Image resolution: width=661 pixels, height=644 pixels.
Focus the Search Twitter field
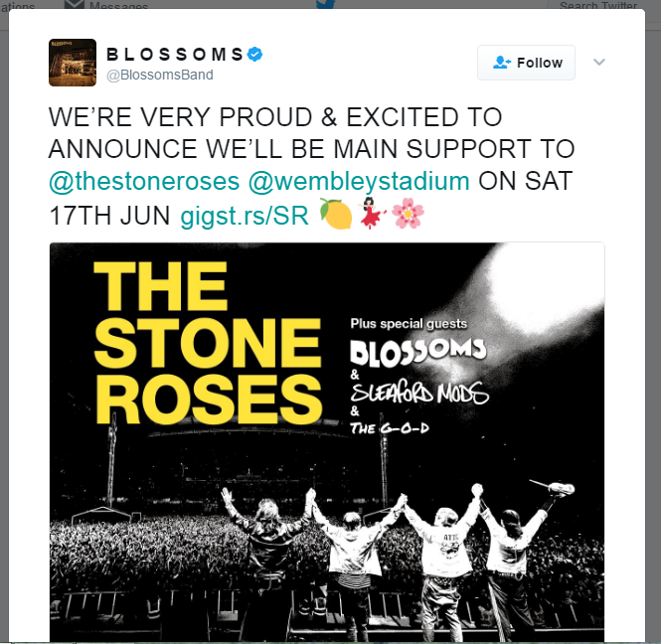[597, 6]
